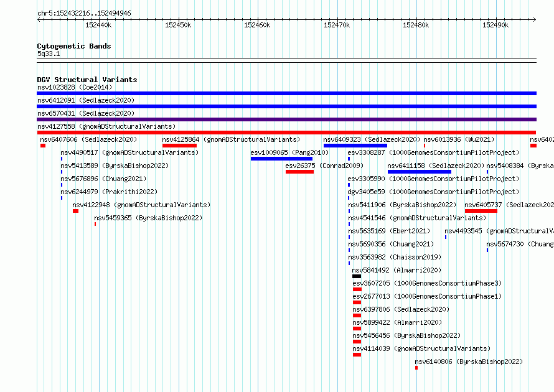Click the 5q33.1 band label

[x=49, y=54]
